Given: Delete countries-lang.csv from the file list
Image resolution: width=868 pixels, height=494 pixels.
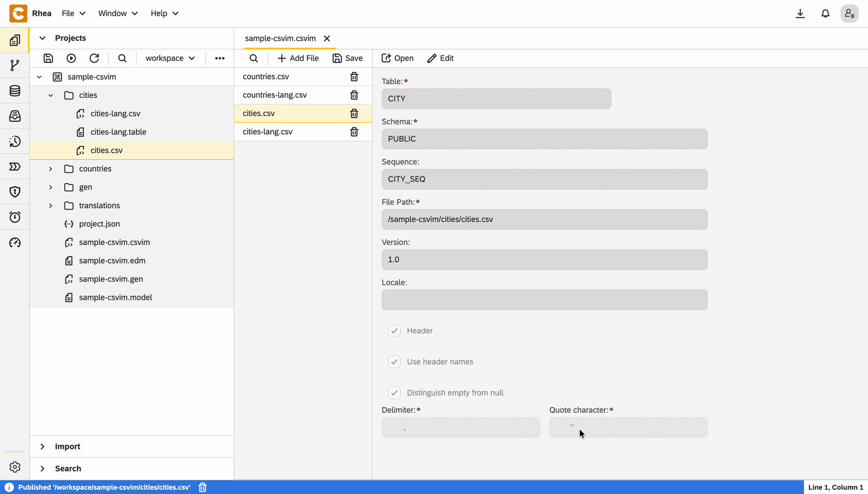Looking at the screenshot, I should pos(354,95).
